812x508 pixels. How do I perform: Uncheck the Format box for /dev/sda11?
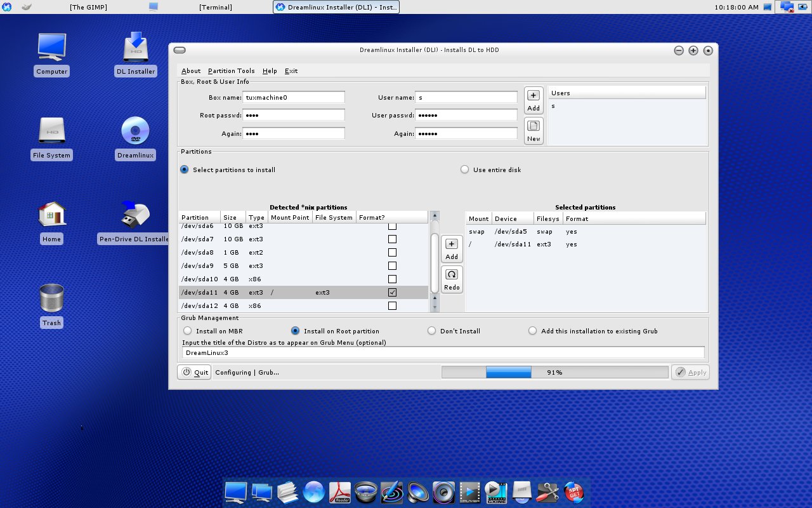(x=392, y=293)
